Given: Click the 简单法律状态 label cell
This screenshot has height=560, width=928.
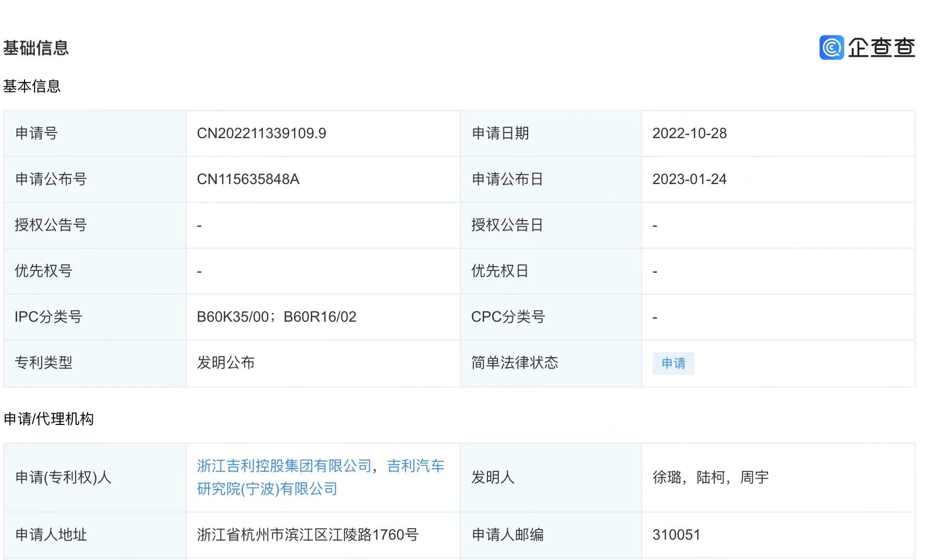Looking at the screenshot, I should click(551, 363).
